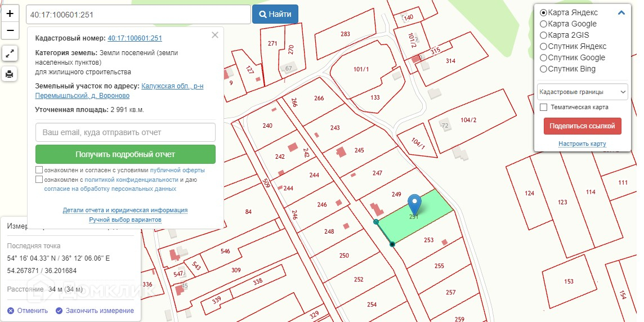This screenshot has height=322, width=644.
Task: Check the политикой конфиденциальности consent box
Action: coord(39,180)
